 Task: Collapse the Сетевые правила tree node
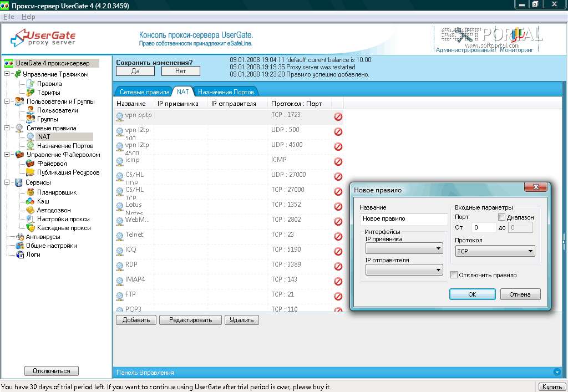point(7,128)
